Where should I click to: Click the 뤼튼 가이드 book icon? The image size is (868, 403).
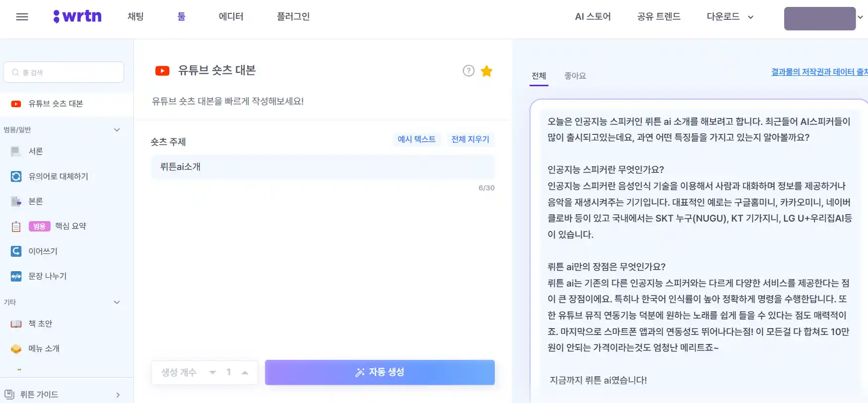9,395
